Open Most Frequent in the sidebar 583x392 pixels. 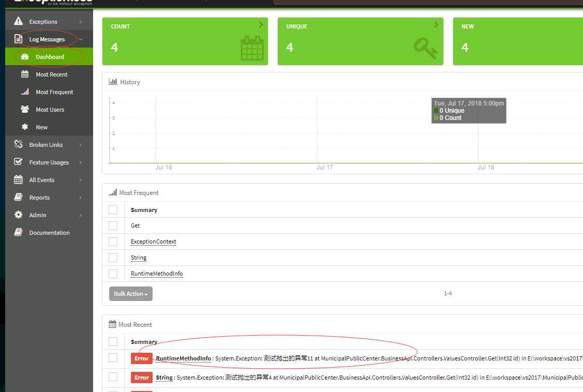(x=49, y=92)
